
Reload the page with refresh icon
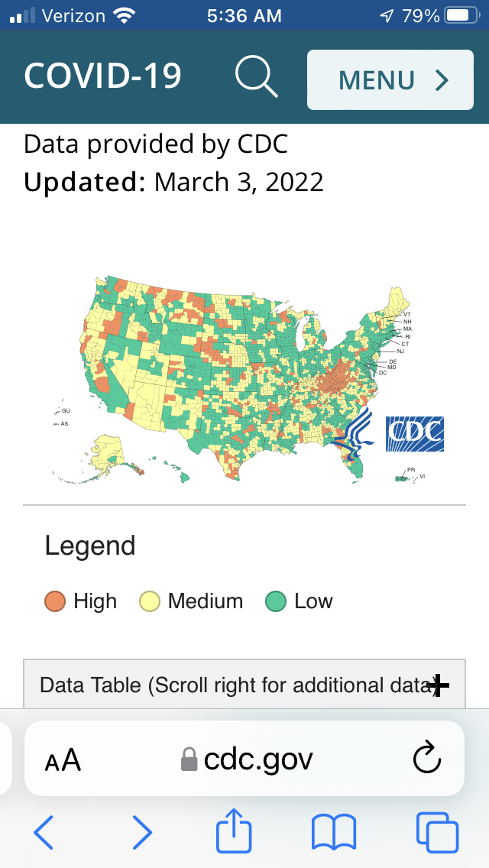[x=427, y=759]
